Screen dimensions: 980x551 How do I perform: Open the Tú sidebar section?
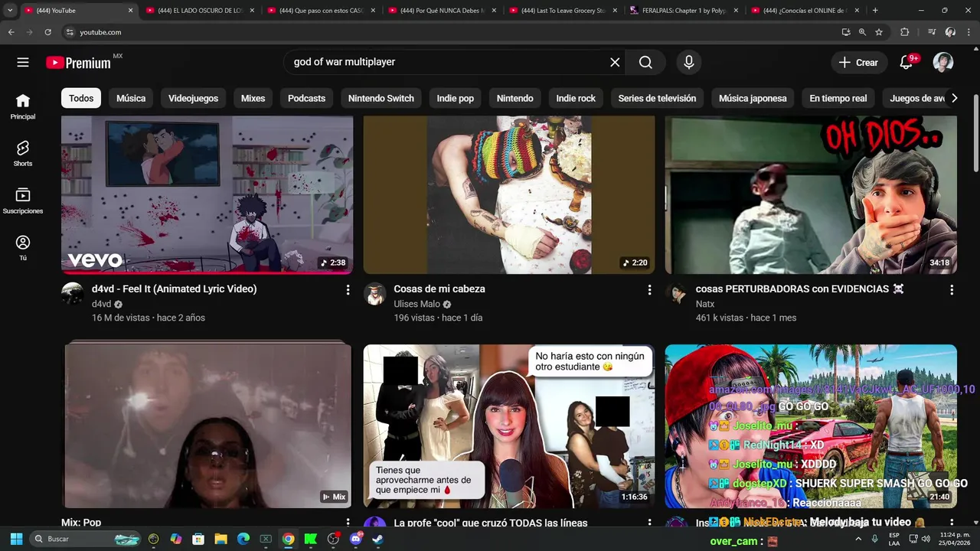(x=23, y=247)
